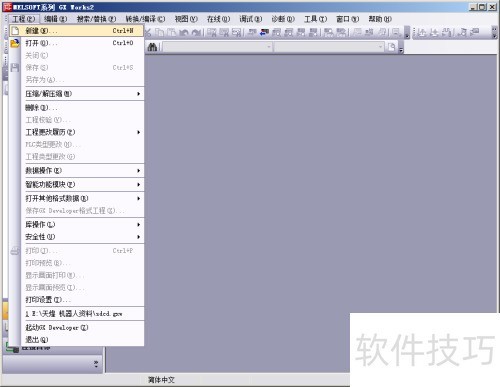Choose 工程类型更改 menu entry
500x387 pixels.
pos(77,157)
